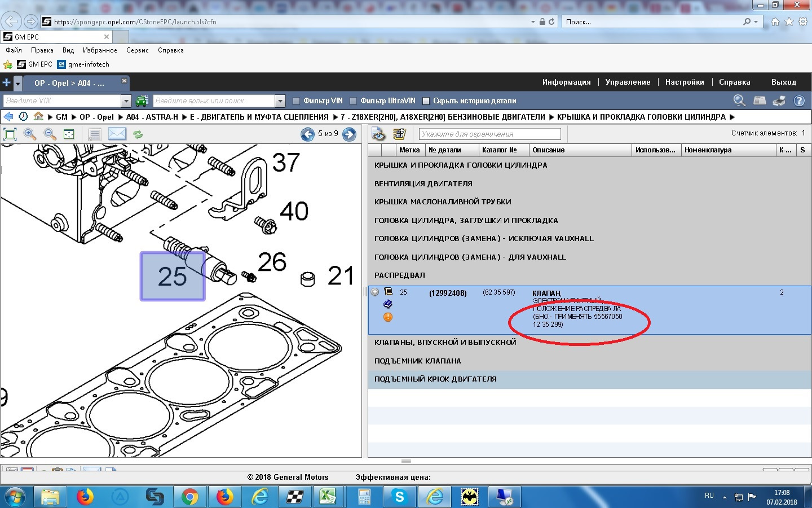
Task: Click the blue checkmark book icon in row 25
Action: (388, 304)
